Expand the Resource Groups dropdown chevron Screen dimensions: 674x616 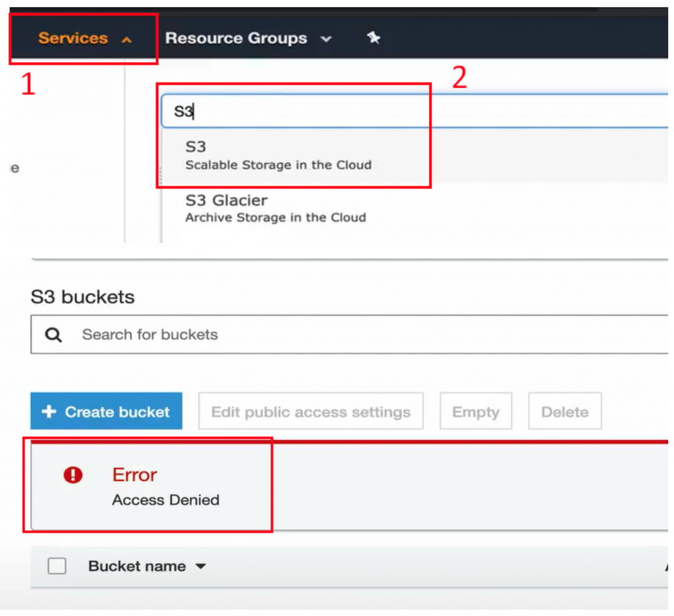coord(326,39)
